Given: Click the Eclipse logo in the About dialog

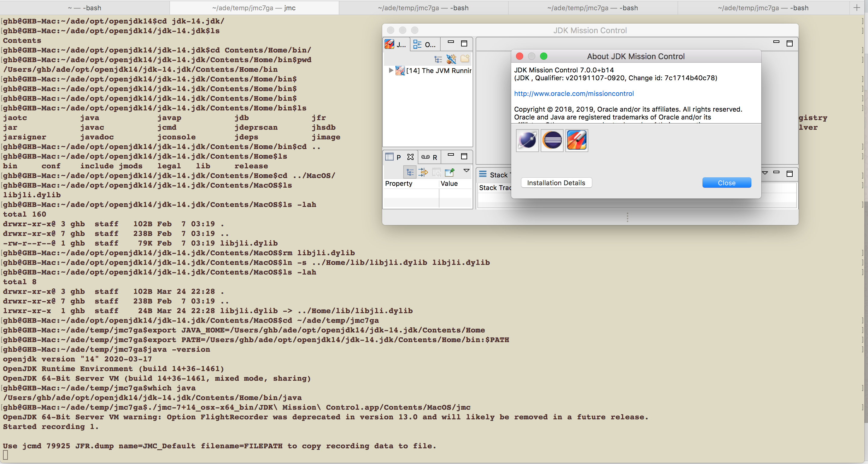Looking at the screenshot, I should tap(552, 140).
